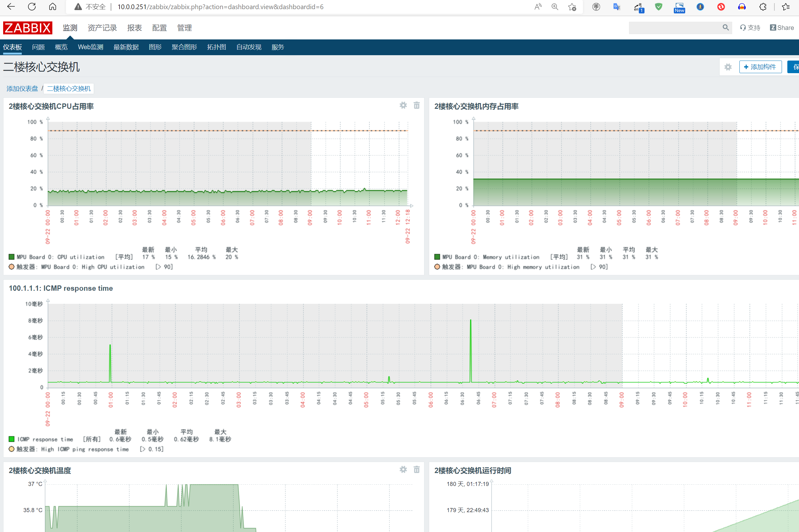Image resolution: width=799 pixels, height=532 pixels.
Task: Click the 添加构件 button
Action: (x=760, y=67)
